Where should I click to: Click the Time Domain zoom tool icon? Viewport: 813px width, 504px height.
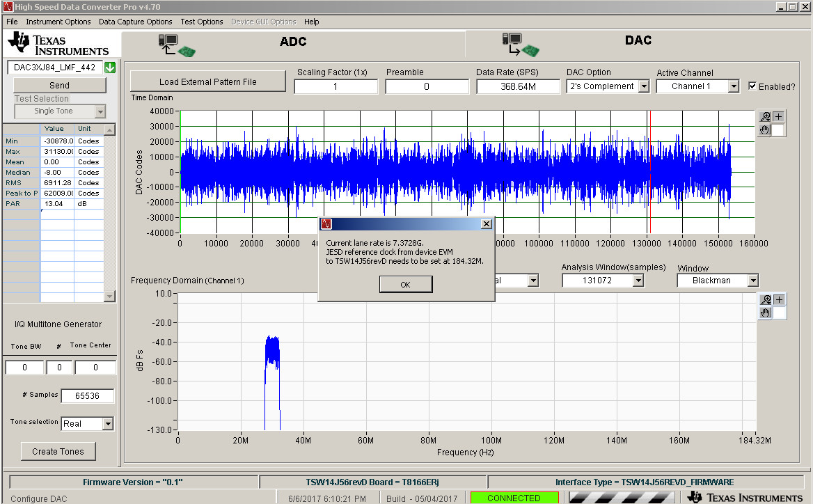(x=766, y=117)
